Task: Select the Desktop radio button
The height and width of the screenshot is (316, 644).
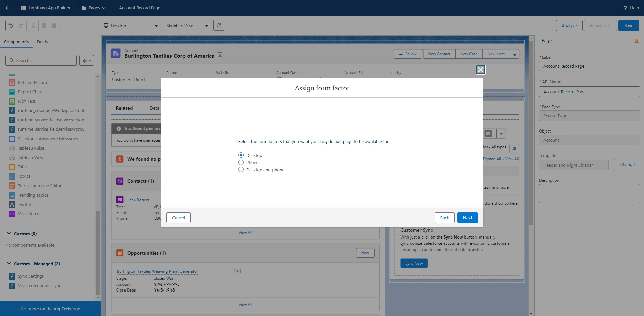Action: [x=241, y=155]
